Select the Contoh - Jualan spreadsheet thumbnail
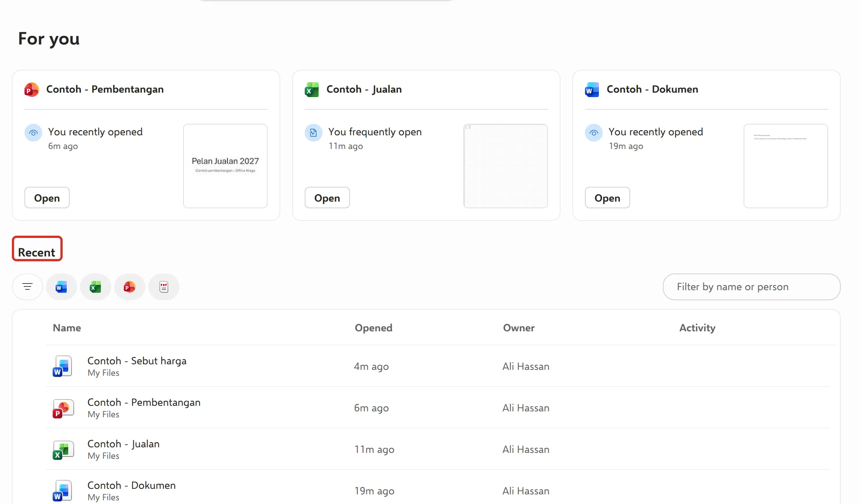This screenshot has width=860, height=504. pos(506,166)
